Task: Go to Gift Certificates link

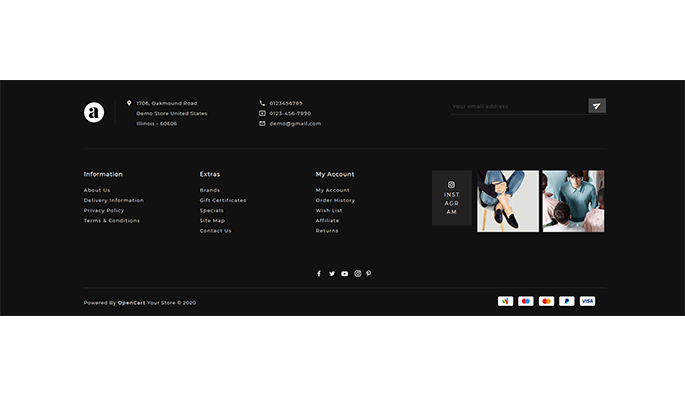Action: tap(223, 200)
